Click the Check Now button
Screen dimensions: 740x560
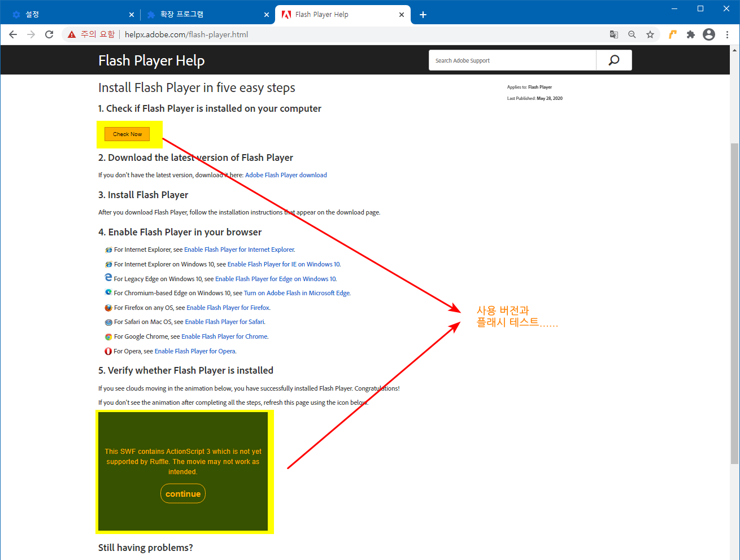click(127, 134)
